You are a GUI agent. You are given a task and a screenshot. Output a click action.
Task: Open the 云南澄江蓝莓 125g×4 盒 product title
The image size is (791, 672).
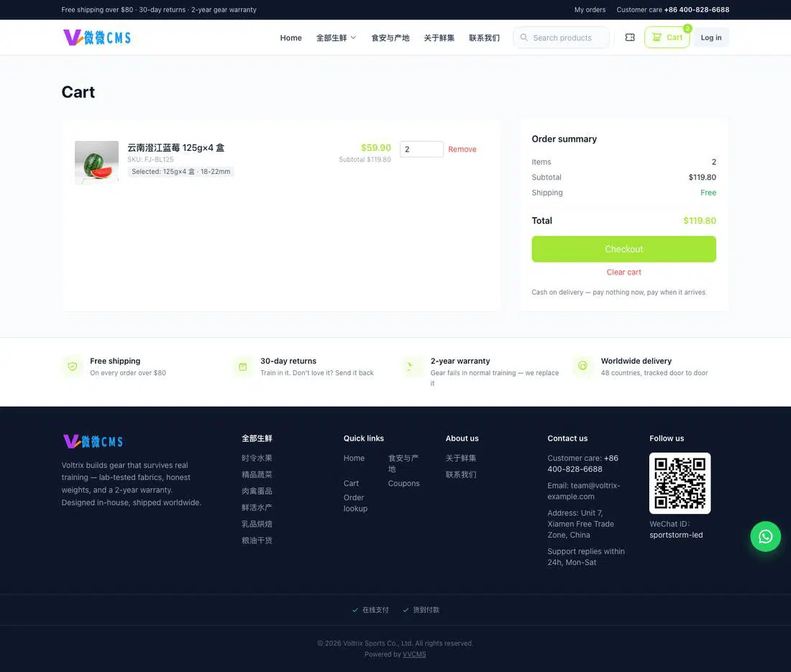tap(175, 148)
